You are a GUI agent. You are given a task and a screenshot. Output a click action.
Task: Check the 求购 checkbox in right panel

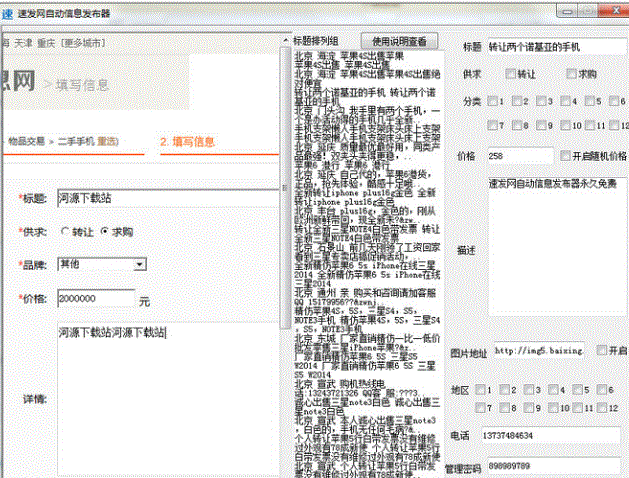570,73
